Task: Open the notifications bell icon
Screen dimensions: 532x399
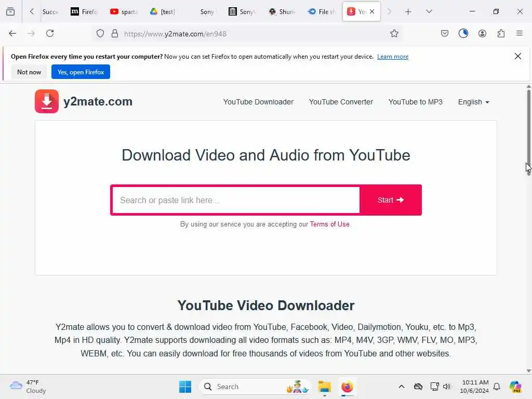Action: tap(497, 387)
